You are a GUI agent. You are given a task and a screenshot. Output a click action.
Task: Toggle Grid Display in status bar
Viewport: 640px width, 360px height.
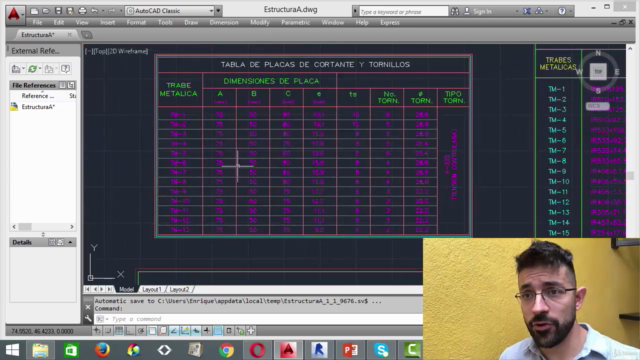pyautogui.click(x=118, y=331)
